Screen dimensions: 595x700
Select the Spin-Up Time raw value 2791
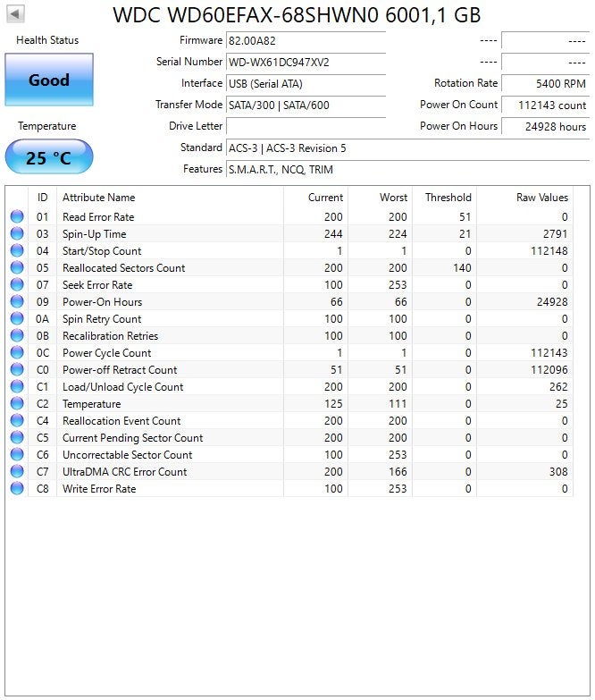click(x=555, y=234)
